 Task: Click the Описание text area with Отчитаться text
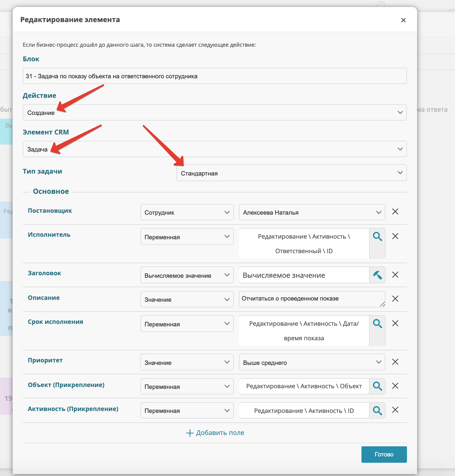click(312, 299)
